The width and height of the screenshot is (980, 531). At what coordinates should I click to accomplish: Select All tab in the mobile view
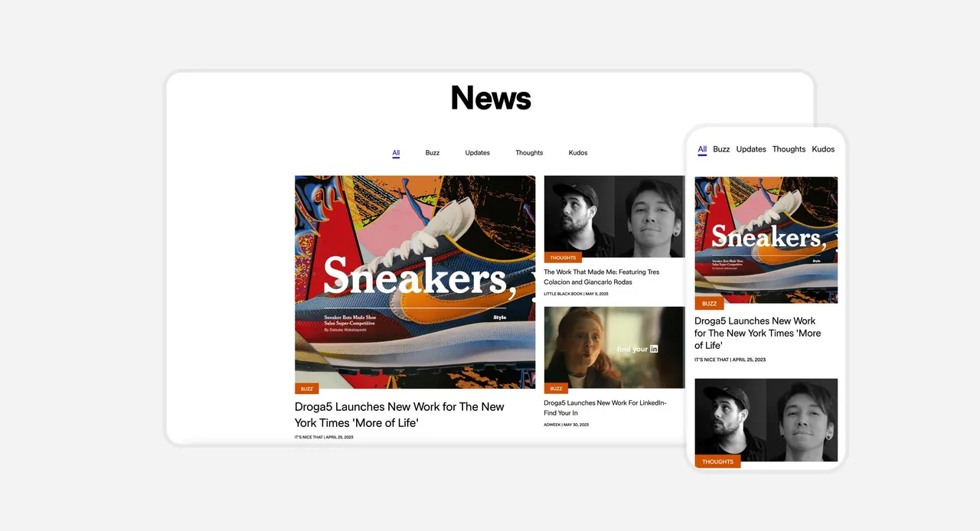(x=702, y=149)
